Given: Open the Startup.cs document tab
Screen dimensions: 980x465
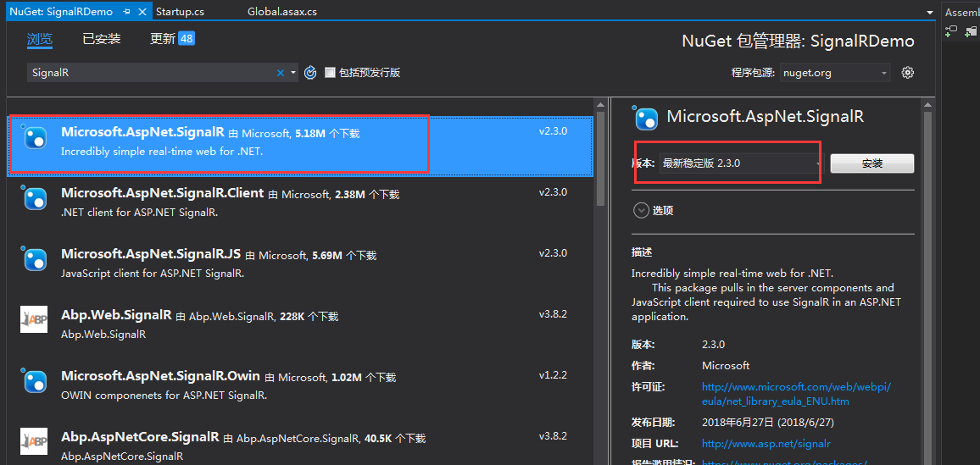Looking at the screenshot, I should point(180,11).
